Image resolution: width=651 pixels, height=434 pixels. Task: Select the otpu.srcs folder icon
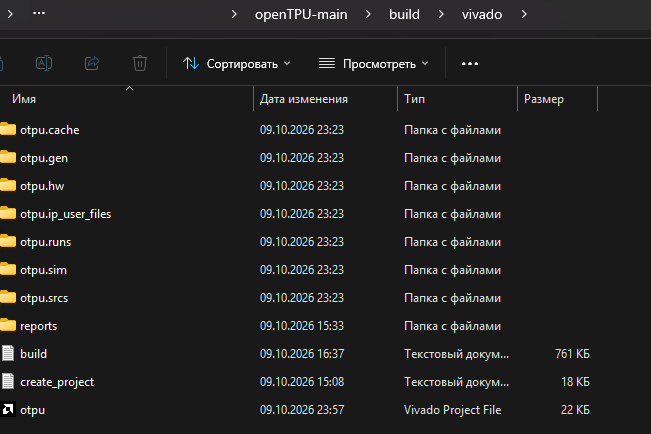coord(7,297)
